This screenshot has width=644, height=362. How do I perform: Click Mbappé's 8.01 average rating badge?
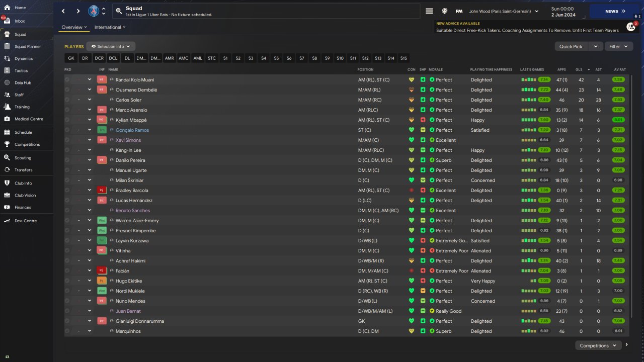pos(618,120)
